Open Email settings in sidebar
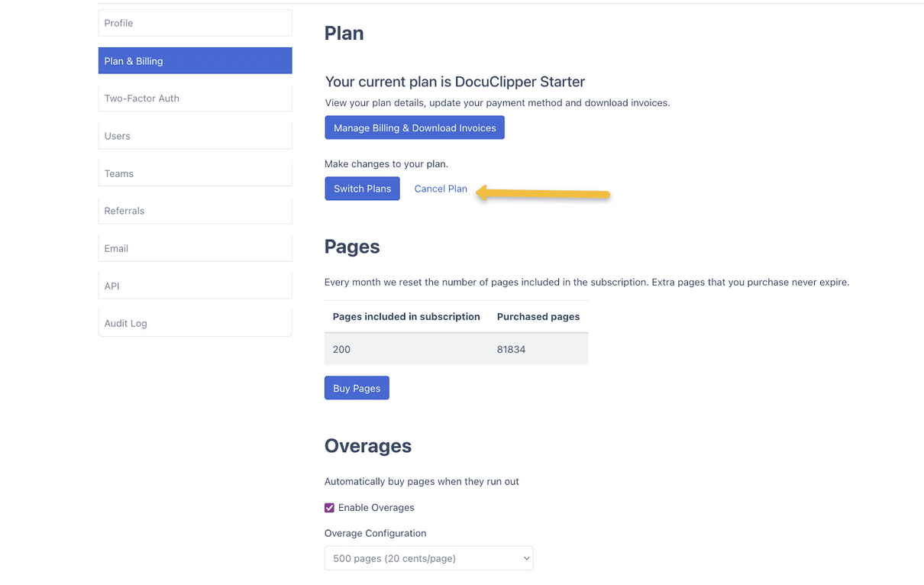 tap(195, 248)
